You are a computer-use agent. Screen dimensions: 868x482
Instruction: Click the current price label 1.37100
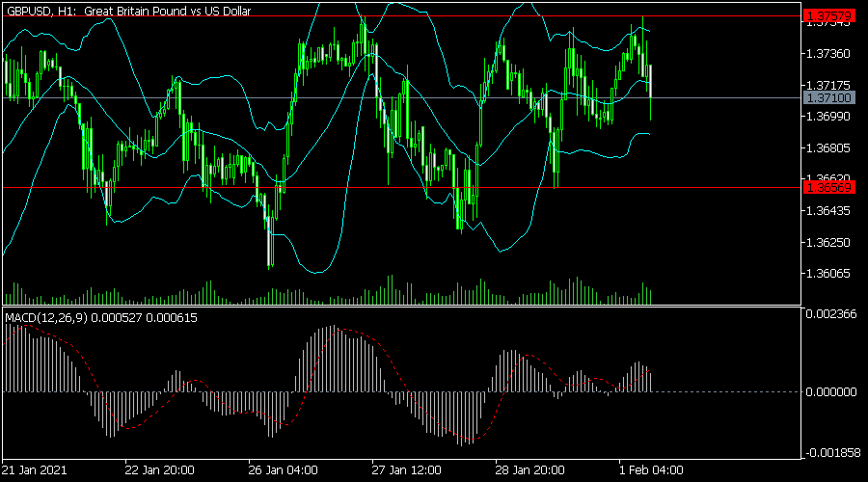827,98
